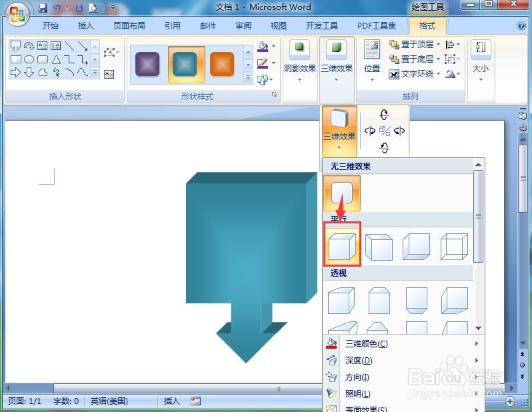Viewport: 532px width, 412px height.
Task: Apply the first perspective 3-D style
Action: pyautogui.click(x=341, y=300)
